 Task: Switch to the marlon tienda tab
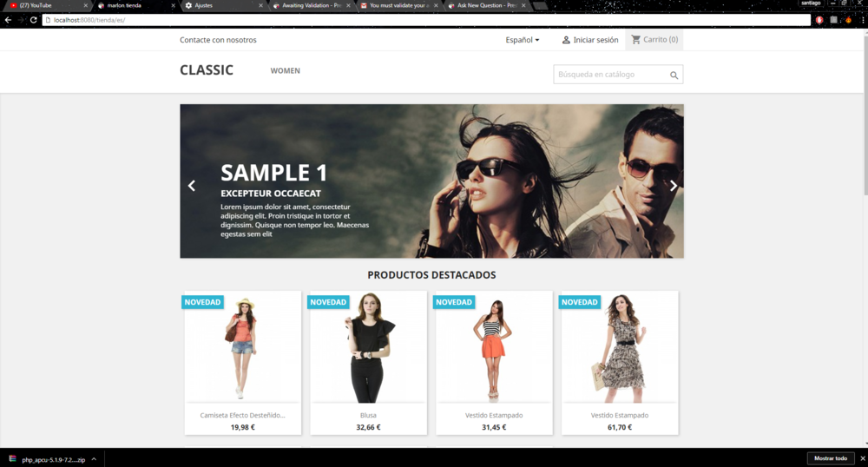point(135,5)
